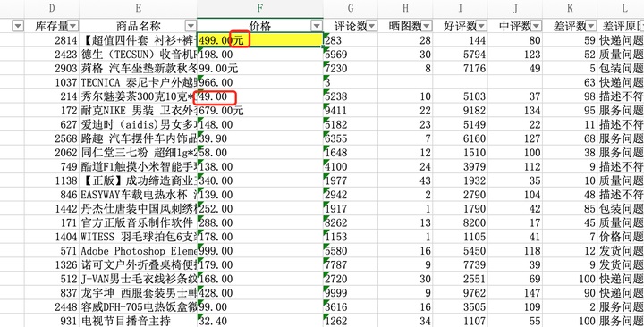Select column F header
The image size is (644, 327).
pyautogui.click(x=260, y=8)
